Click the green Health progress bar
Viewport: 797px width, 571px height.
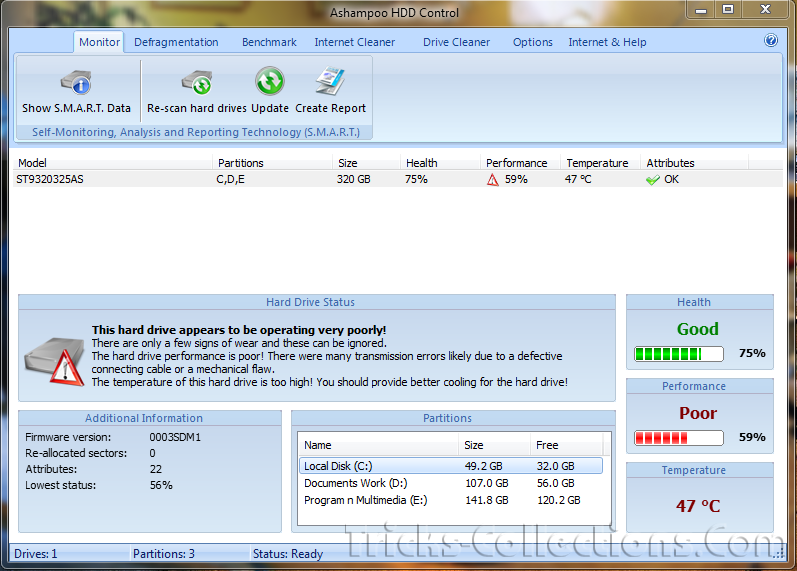[679, 353]
